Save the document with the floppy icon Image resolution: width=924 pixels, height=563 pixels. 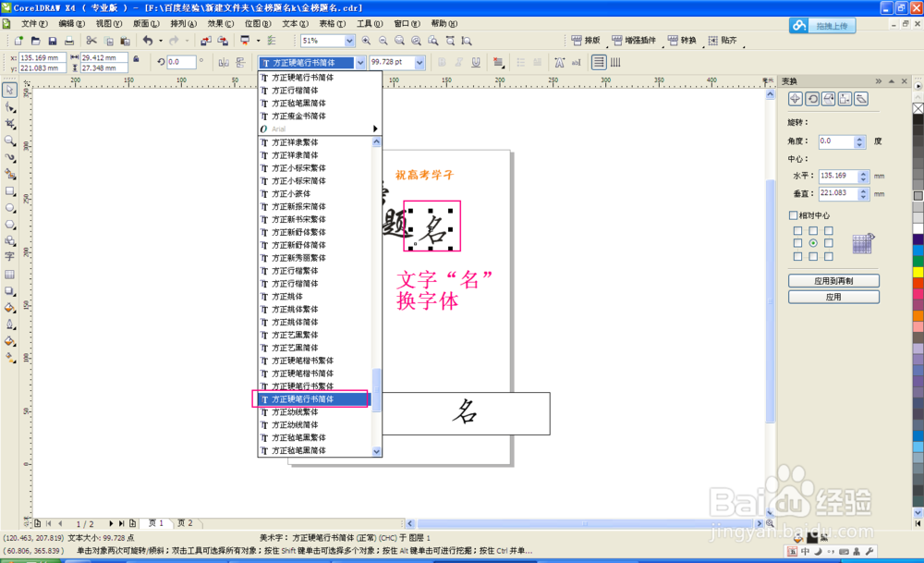point(53,41)
